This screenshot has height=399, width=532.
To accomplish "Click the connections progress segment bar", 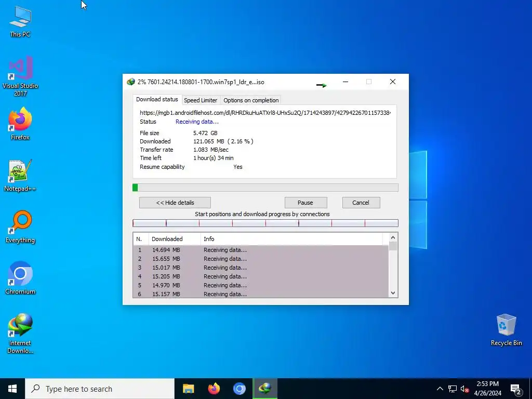I will (265, 223).
